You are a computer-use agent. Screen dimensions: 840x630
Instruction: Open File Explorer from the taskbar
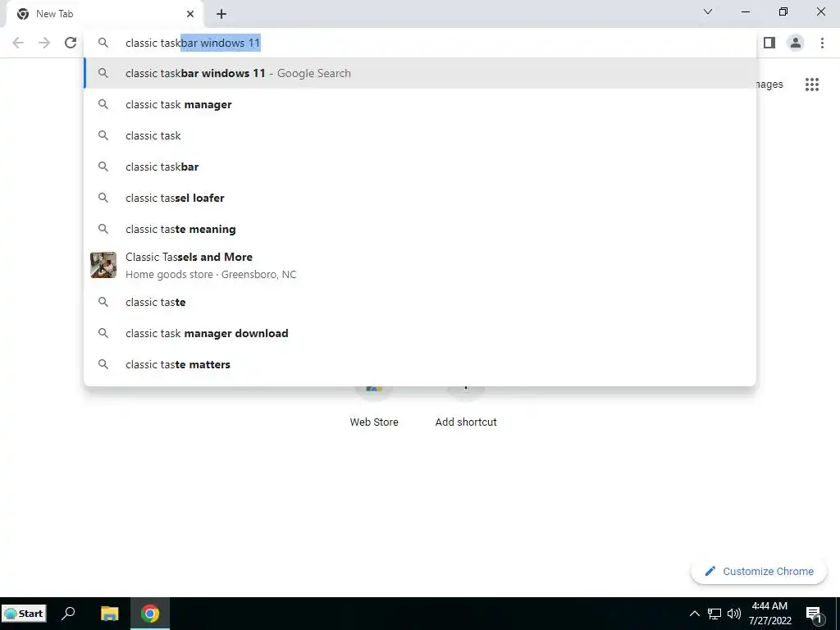coord(109,614)
